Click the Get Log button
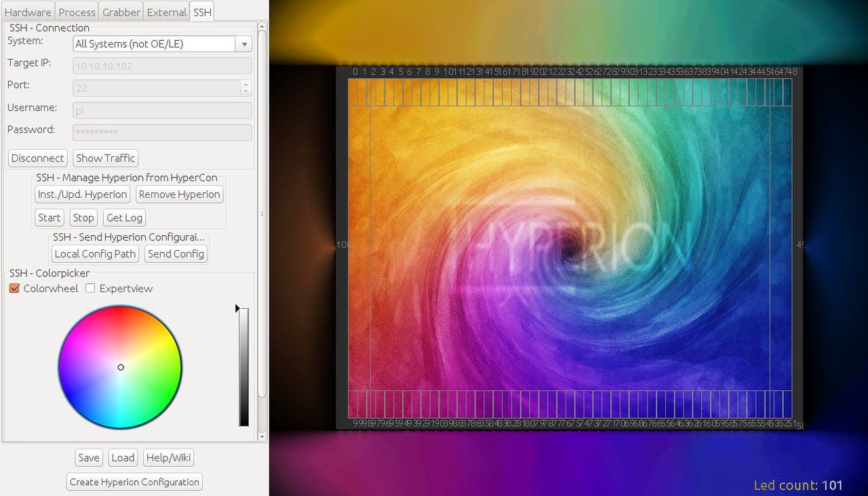Screen dimensions: 868x496 (124, 218)
